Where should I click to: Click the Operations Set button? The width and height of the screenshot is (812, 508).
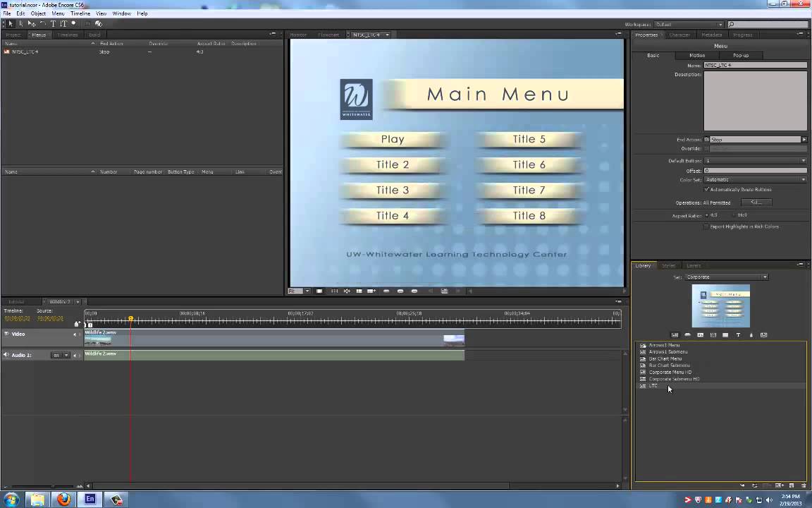pyautogui.click(x=756, y=202)
